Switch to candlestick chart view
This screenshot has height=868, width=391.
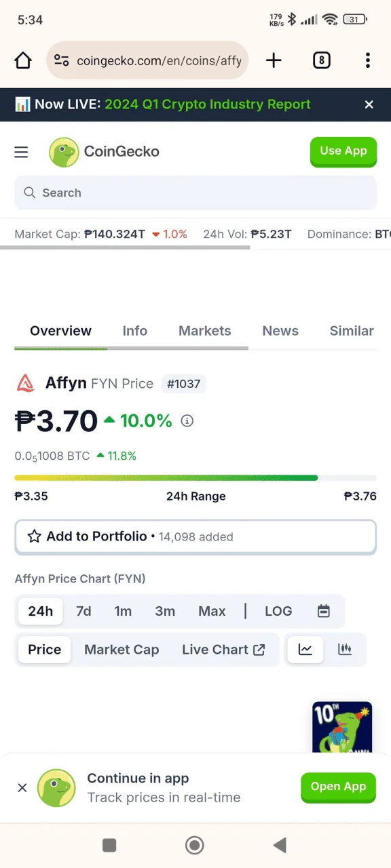[x=345, y=650]
